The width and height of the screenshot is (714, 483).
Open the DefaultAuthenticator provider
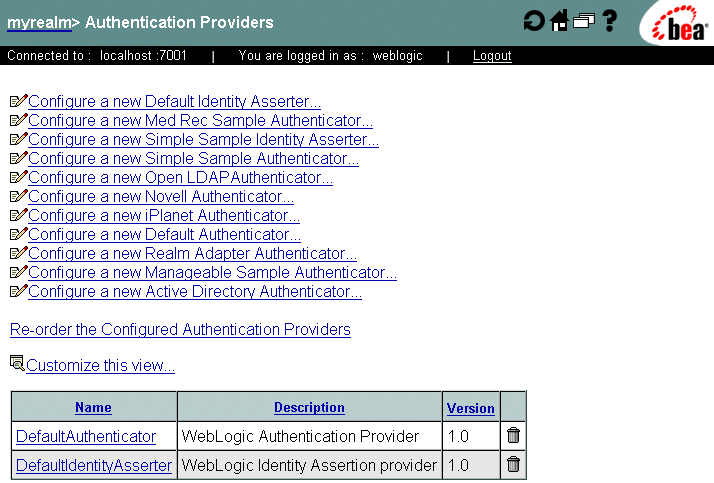pos(86,437)
